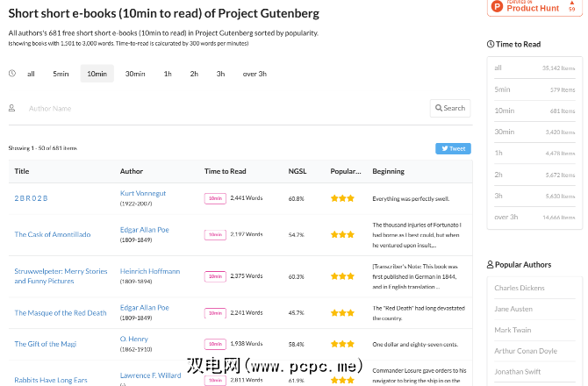Open The Cask of Amontillado book link
This screenshot has height=386, width=588.
(x=53, y=234)
